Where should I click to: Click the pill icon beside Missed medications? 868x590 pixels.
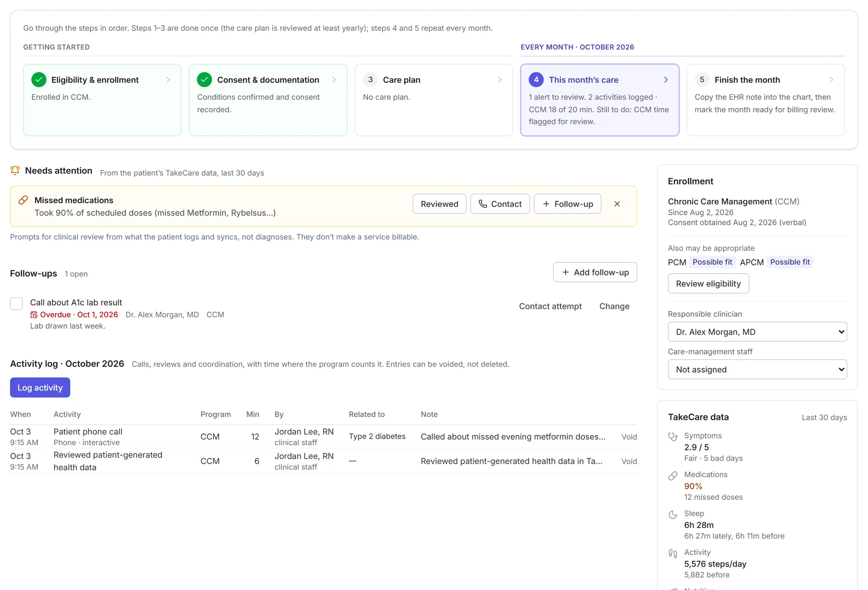tap(23, 200)
